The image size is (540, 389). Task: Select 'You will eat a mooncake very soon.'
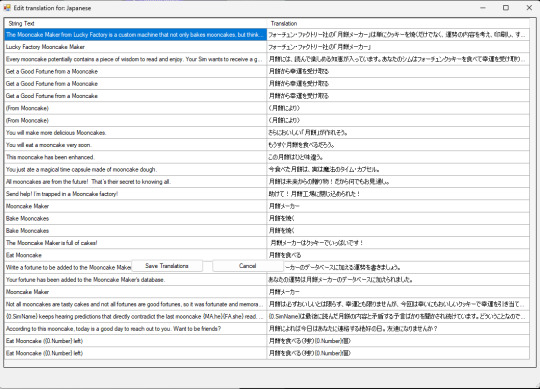(x=136, y=145)
